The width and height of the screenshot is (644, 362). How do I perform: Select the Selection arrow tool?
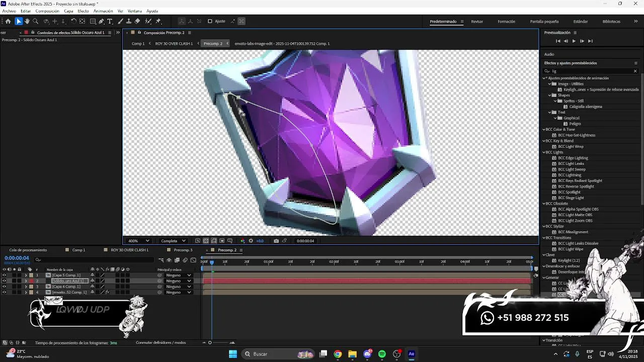(x=19, y=21)
